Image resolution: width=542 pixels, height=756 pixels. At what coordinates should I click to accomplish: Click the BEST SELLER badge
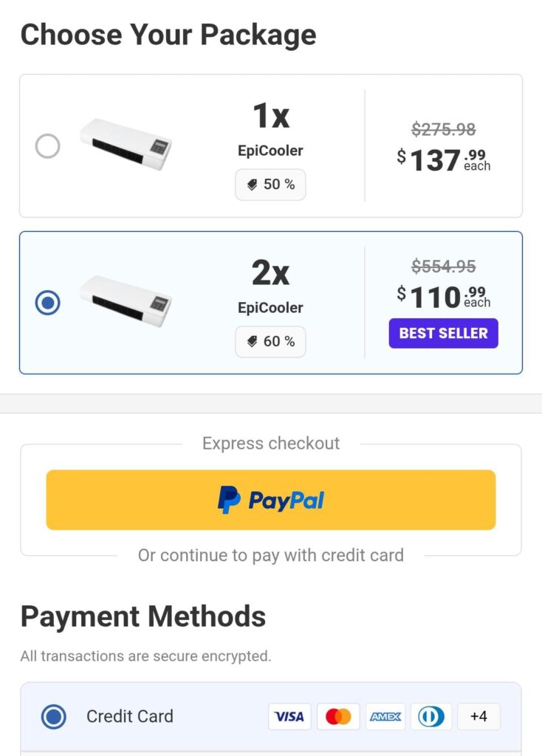pyautogui.click(x=443, y=333)
